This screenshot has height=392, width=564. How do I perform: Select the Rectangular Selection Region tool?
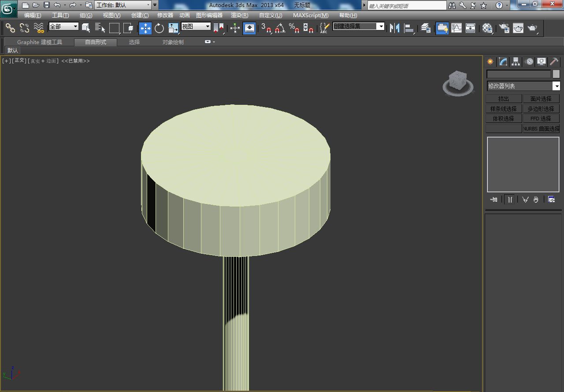pos(115,28)
